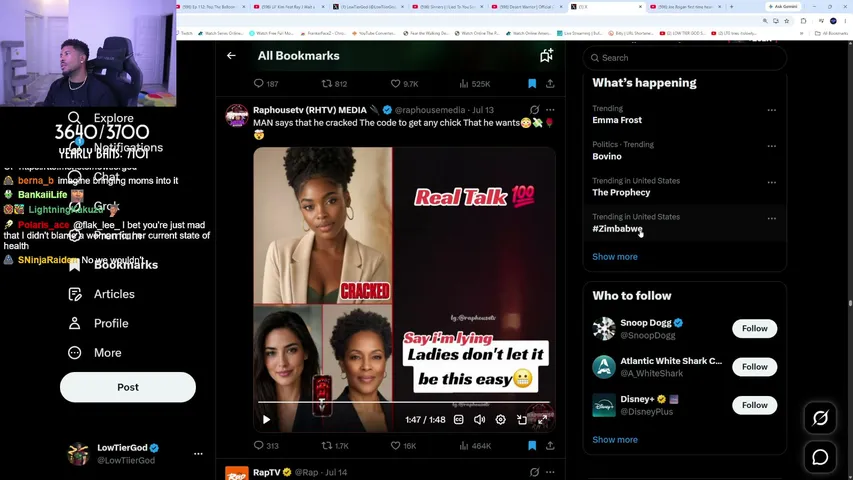This screenshot has height=480, width=853.
Task: Share the Raphousetv post
Action: pyautogui.click(x=550, y=445)
